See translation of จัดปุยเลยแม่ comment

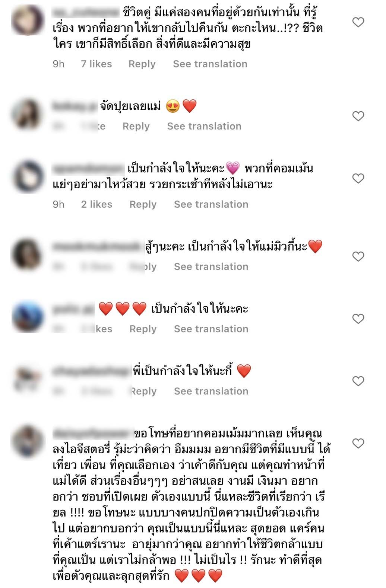[x=204, y=127]
